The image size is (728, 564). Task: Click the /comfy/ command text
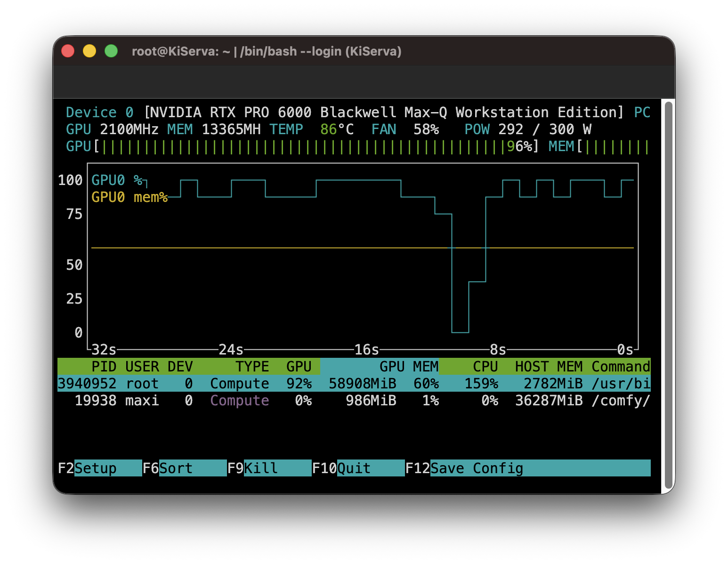[621, 400]
